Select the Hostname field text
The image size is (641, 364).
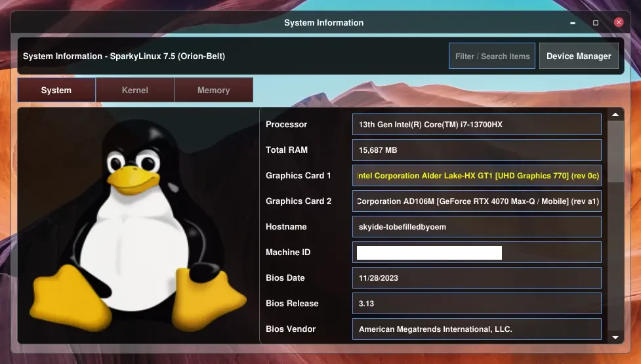pos(477,227)
